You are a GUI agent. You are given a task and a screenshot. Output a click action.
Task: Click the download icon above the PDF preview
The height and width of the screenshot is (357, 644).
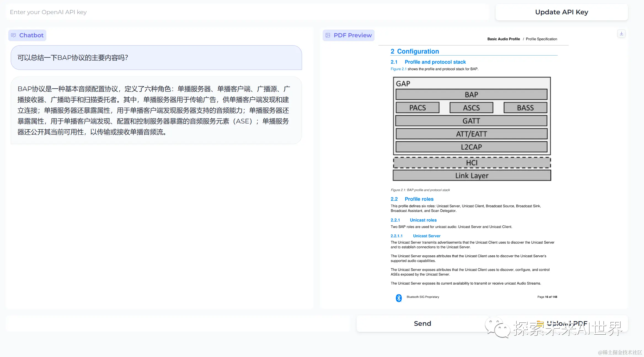[x=621, y=33]
